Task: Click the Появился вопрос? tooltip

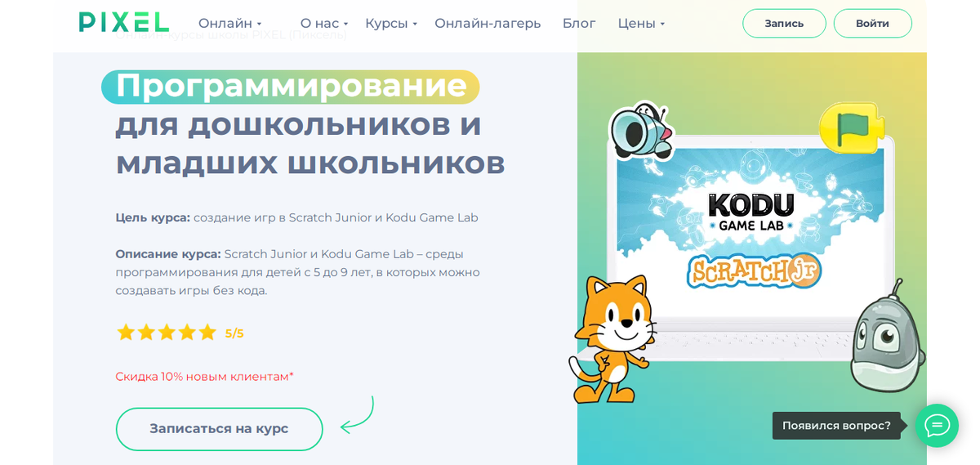Action: (x=836, y=426)
